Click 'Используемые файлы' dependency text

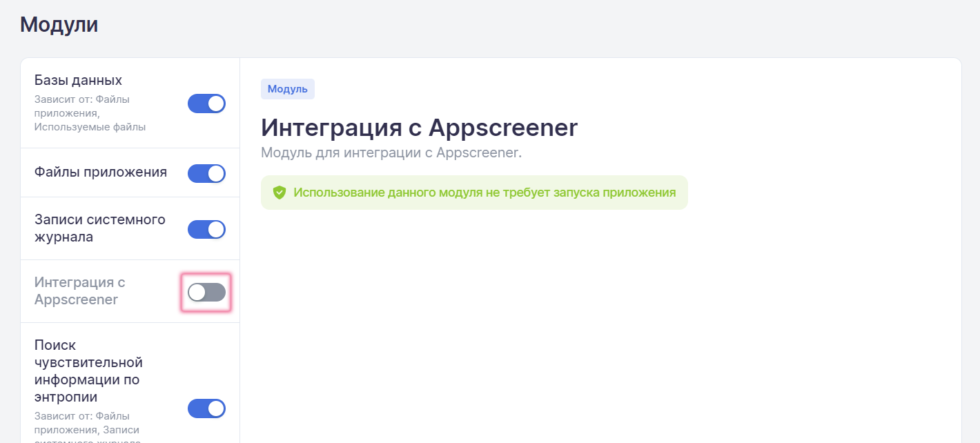[x=90, y=127]
